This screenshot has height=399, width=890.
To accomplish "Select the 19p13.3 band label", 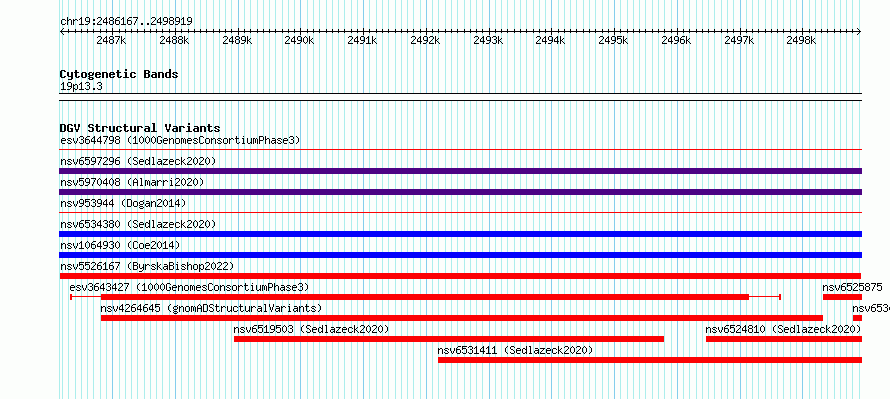I will tap(81, 87).
